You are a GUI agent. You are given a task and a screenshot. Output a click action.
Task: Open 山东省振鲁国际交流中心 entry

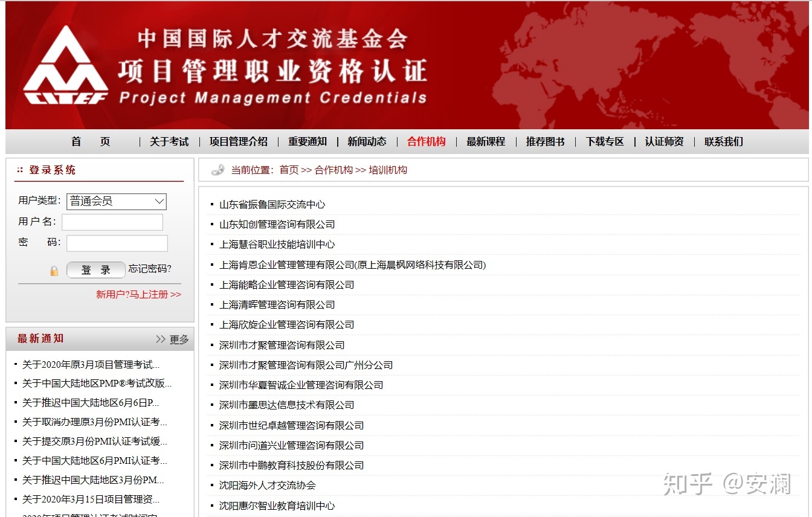tap(272, 205)
